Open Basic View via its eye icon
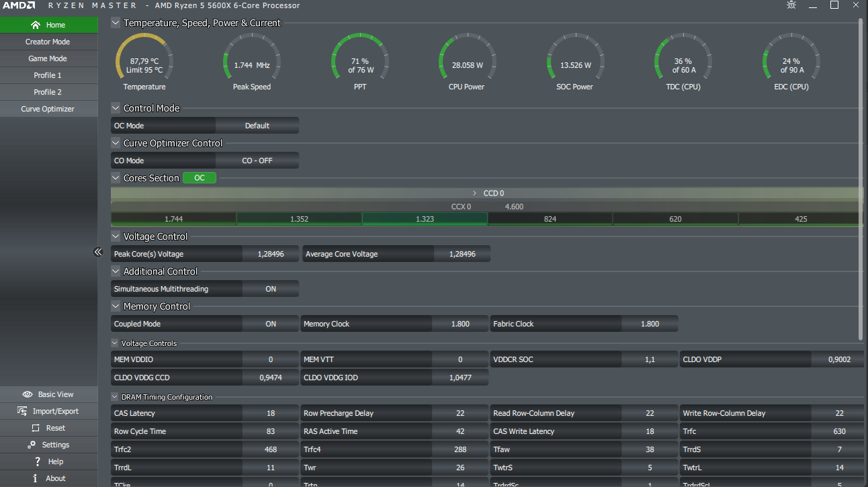The width and height of the screenshot is (868, 487). (x=28, y=394)
